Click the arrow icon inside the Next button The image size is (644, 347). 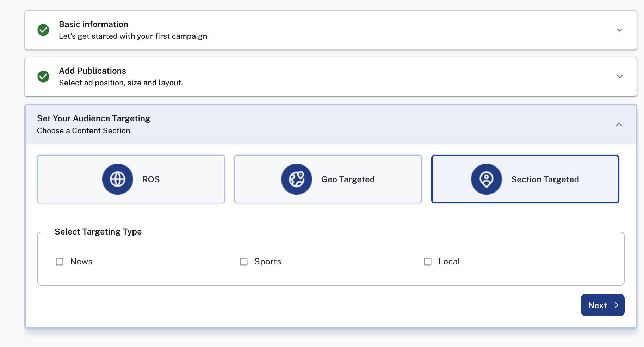[616, 305]
